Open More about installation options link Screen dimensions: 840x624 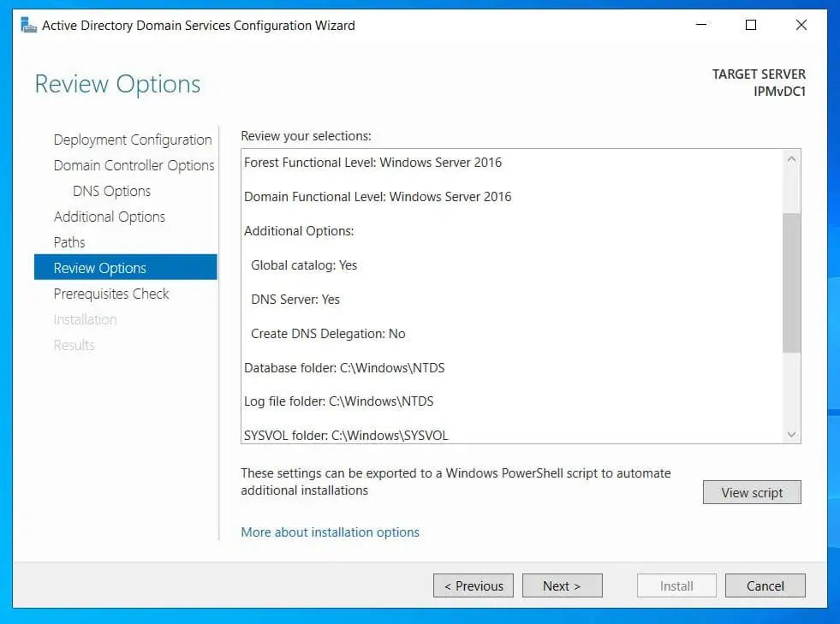[x=330, y=532]
